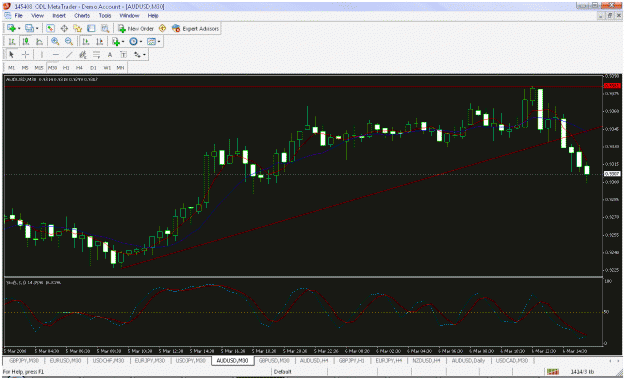Zoom in the chart with magnifier plus
This screenshot has height=378, width=625.
[55, 41]
